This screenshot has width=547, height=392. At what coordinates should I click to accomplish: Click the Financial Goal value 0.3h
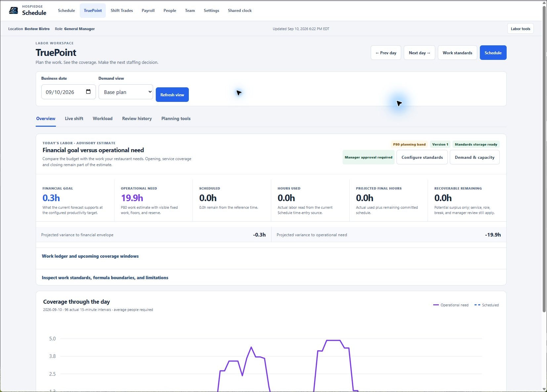pyautogui.click(x=51, y=198)
